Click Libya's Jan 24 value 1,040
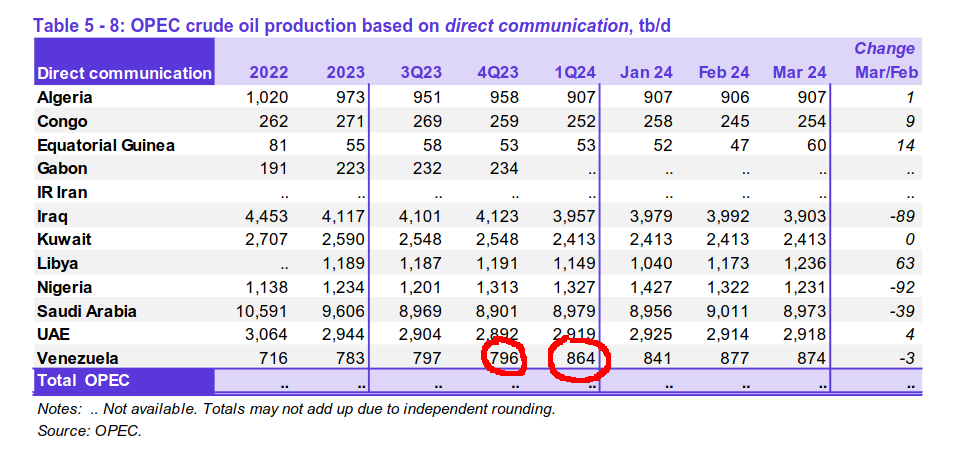 pyautogui.click(x=650, y=264)
